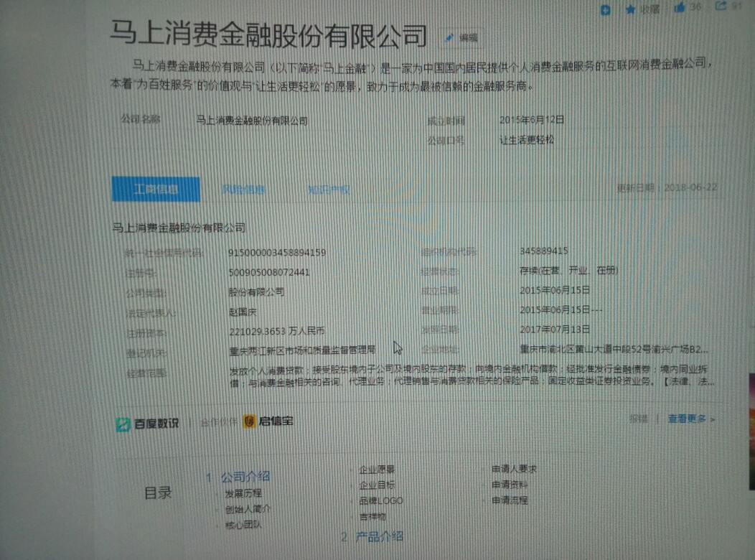Click the slogan value 让生活更轻松
755x560 pixels.
(527, 140)
